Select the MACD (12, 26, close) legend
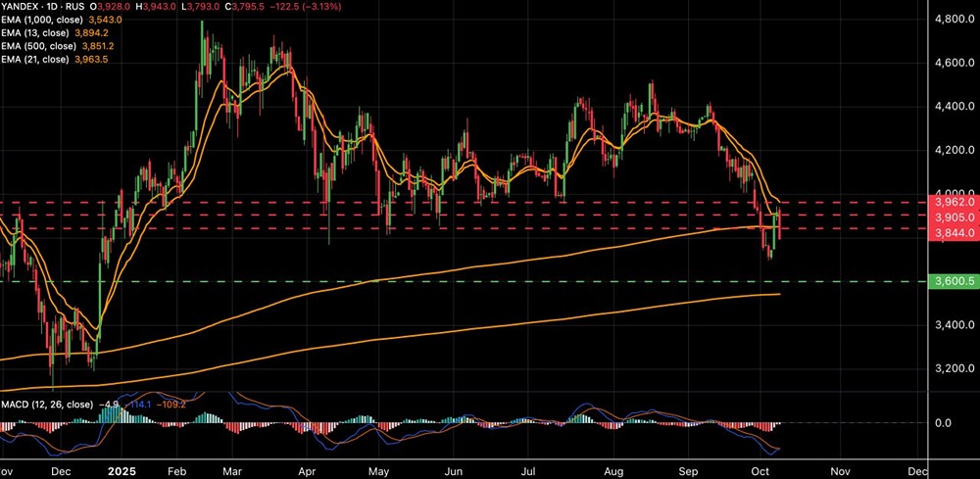 pyautogui.click(x=47, y=405)
